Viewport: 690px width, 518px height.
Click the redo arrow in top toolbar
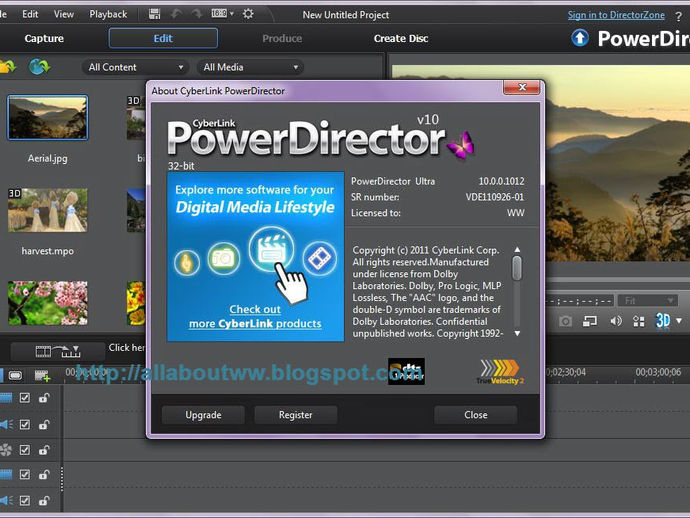(x=196, y=14)
